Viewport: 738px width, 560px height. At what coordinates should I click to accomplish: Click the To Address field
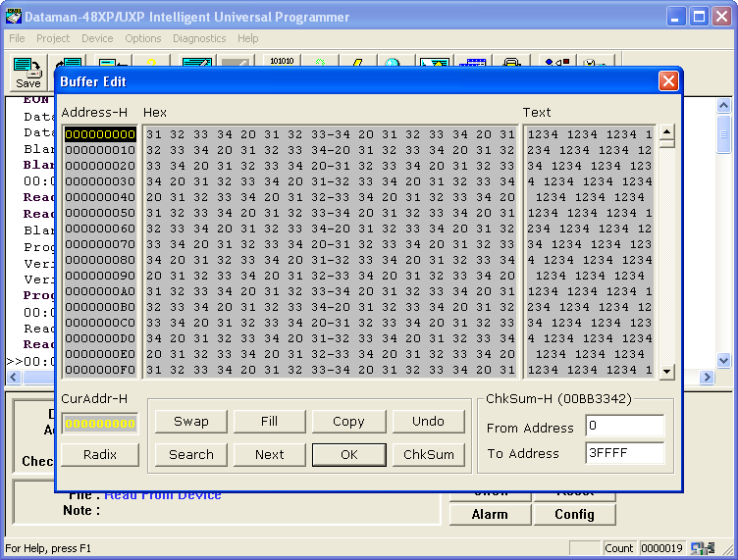tap(624, 453)
